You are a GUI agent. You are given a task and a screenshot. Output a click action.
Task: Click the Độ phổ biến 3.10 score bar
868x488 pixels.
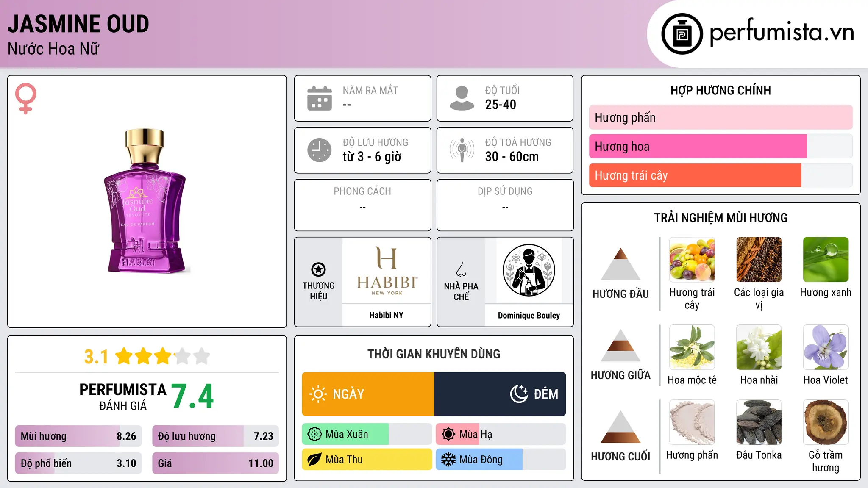tap(78, 463)
